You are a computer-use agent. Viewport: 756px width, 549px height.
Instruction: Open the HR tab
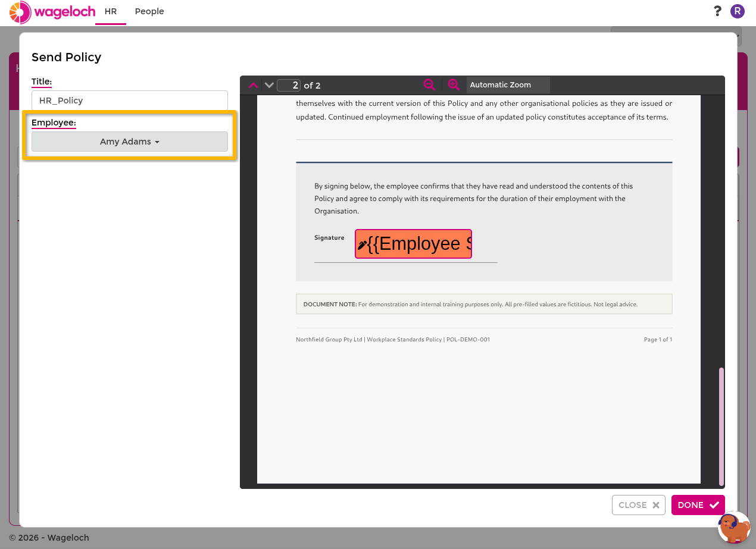tap(111, 11)
